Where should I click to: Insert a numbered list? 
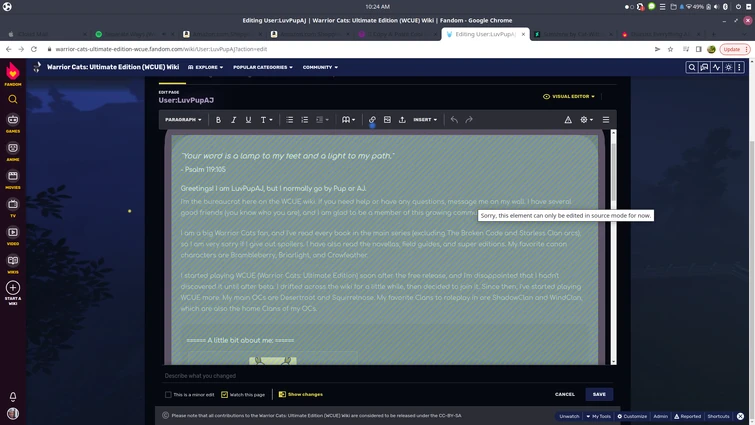304,120
